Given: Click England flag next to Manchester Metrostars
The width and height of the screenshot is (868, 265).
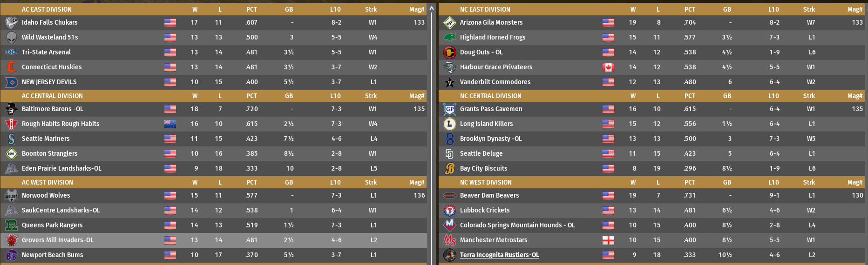Looking at the screenshot, I should 608,240.
